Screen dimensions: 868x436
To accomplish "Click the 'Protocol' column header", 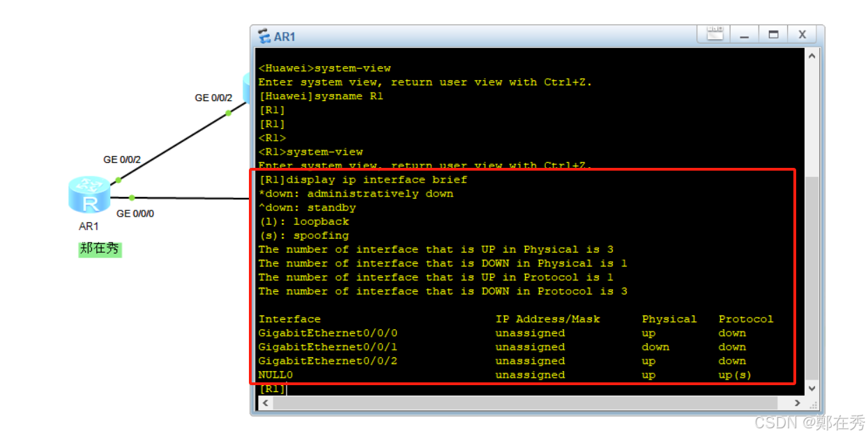I will tap(746, 319).
